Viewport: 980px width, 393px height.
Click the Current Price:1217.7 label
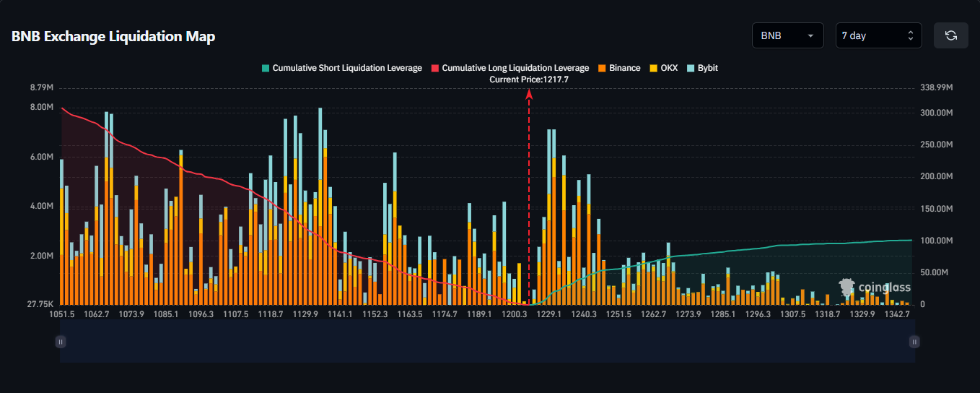point(529,79)
